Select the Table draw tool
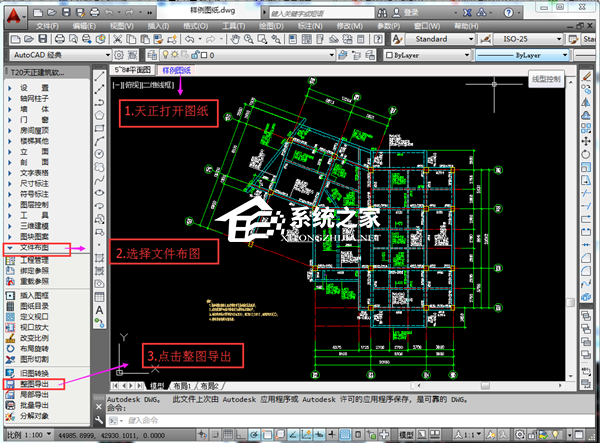The image size is (600, 443). coord(99,297)
